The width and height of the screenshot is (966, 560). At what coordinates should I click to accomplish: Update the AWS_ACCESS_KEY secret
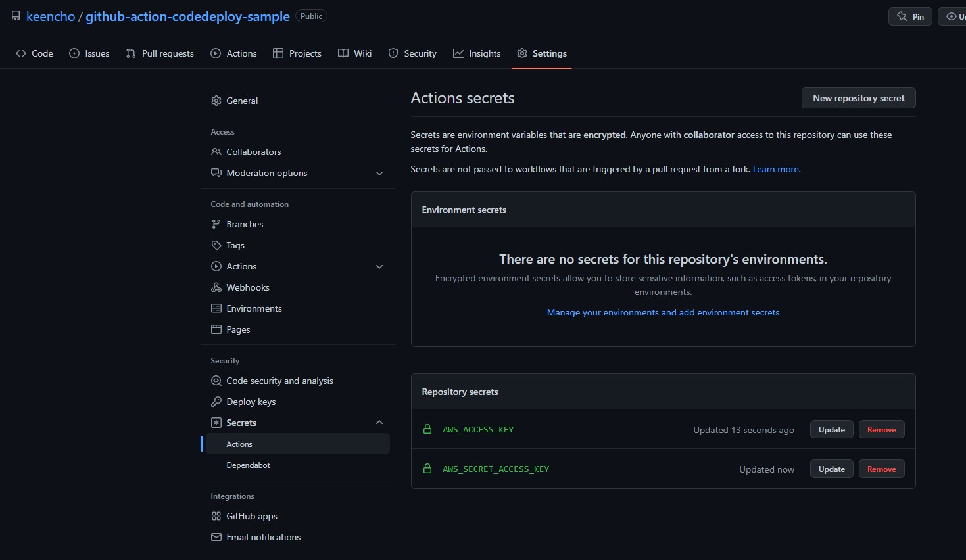tap(831, 430)
